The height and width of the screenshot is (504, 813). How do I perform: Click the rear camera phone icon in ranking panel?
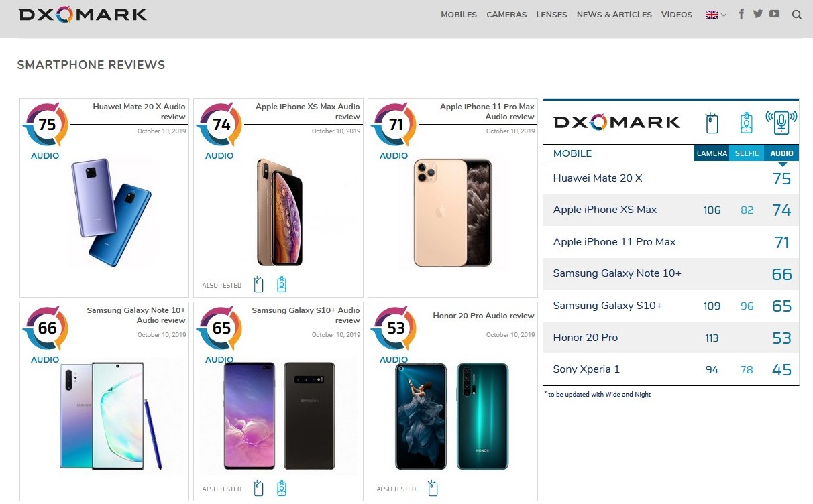[712, 123]
